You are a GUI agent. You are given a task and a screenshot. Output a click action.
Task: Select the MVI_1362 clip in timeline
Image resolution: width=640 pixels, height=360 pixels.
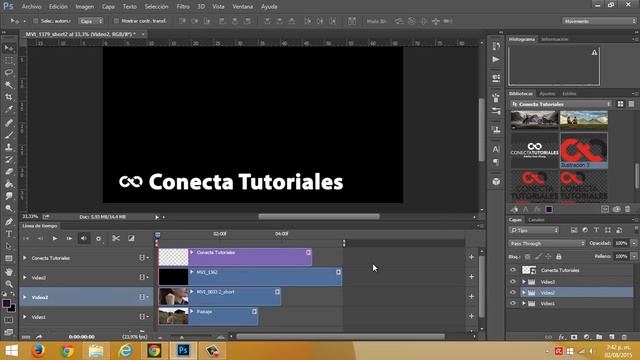point(250,277)
